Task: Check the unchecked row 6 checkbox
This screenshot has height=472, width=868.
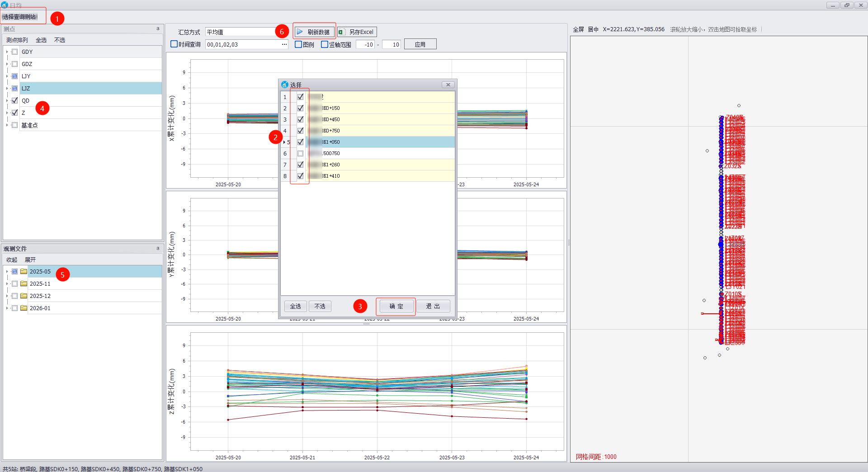Action: (x=301, y=154)
